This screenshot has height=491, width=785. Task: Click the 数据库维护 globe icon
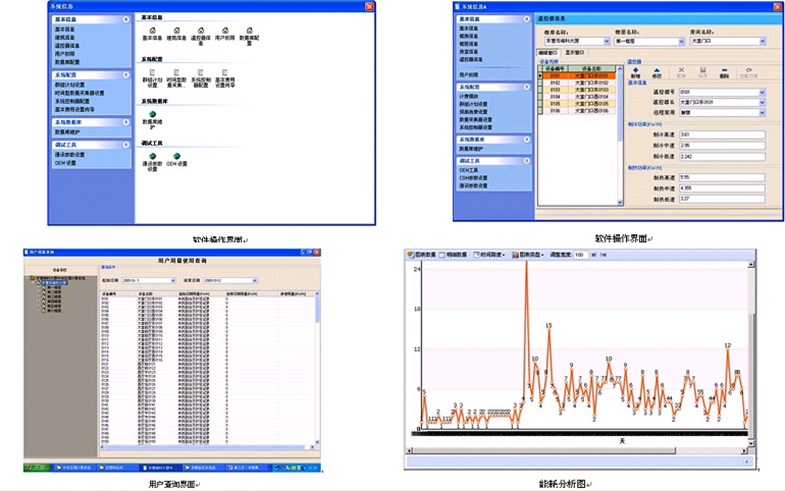[152, 116]
